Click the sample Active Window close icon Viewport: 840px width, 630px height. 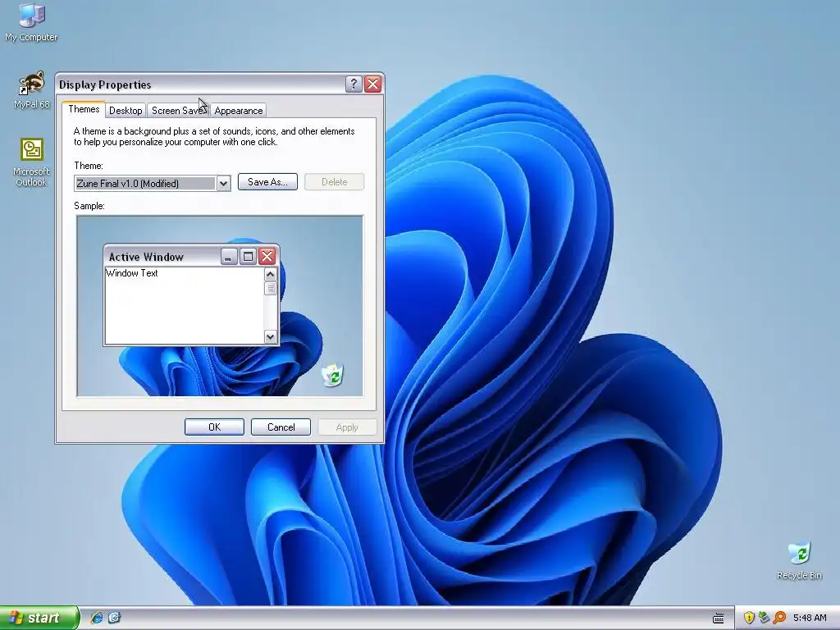point(267,257)
